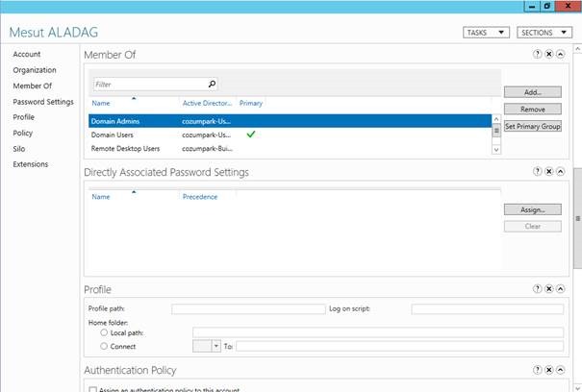Screen dimensions: 582x392
Task: Select the Local path radio button
Action: pyautogui.click(x=104, y=332)
